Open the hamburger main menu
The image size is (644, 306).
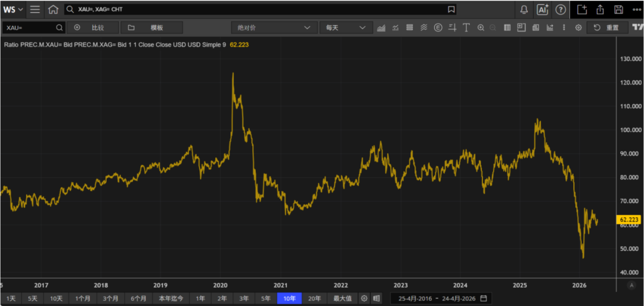tap(35, 10)
